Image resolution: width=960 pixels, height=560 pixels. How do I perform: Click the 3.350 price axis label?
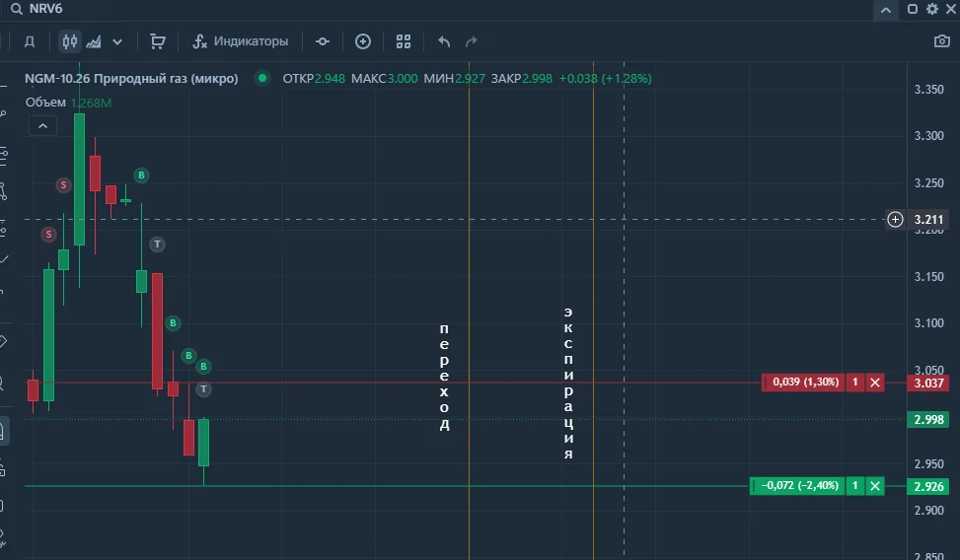928,90
